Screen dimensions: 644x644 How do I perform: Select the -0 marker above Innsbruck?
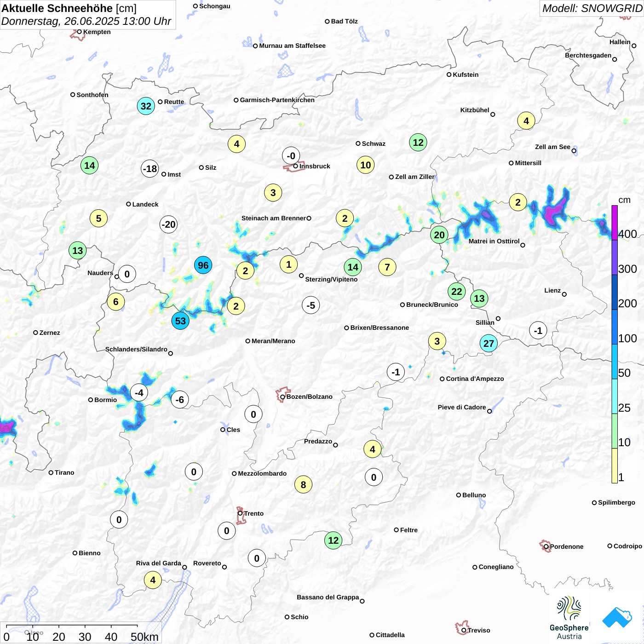pos(291,156)
